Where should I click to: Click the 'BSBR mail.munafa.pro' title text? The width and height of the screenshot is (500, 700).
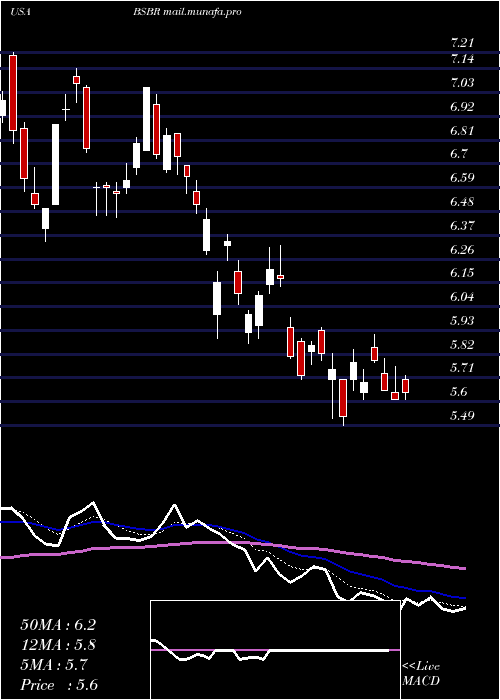[x=187, y=12]
